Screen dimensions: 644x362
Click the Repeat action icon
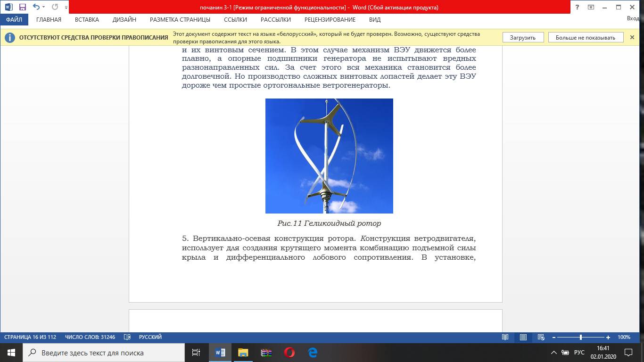point(55,7)
